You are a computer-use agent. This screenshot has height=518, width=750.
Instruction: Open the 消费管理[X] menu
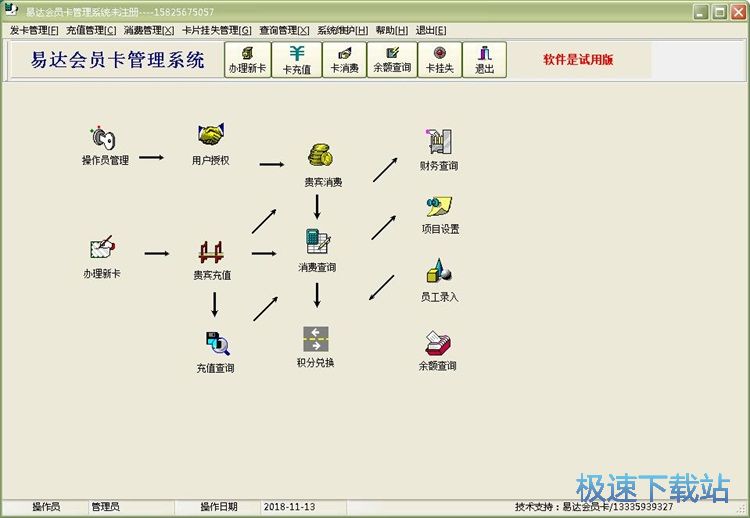149,30
